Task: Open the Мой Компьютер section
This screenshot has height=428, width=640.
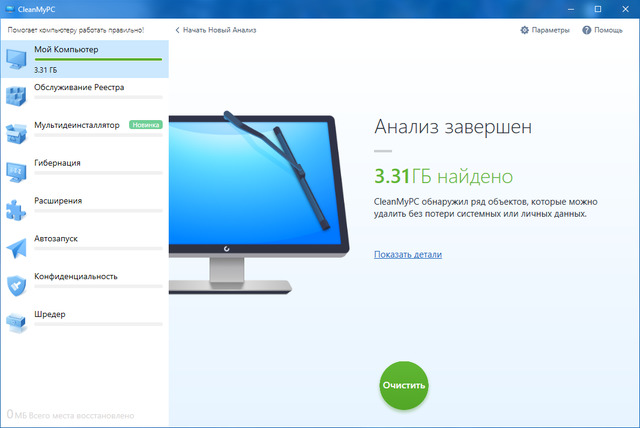Action: [84, 59]
